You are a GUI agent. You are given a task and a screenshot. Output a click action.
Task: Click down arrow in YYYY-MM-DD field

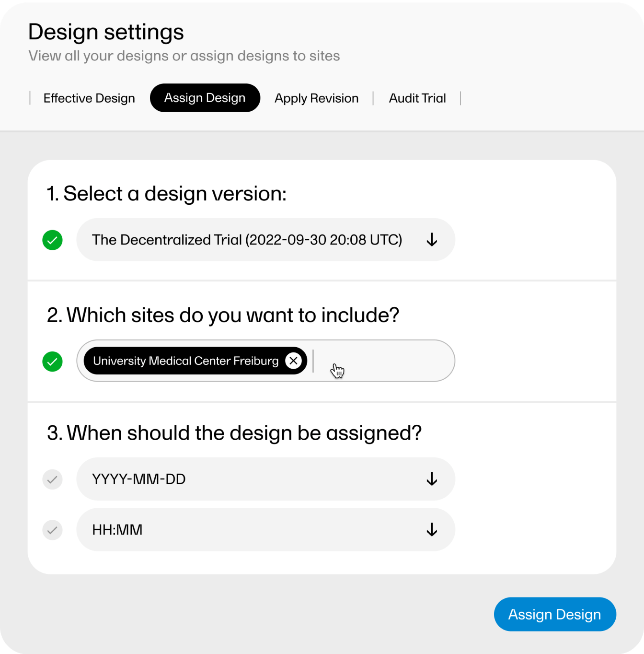point(432,479)
